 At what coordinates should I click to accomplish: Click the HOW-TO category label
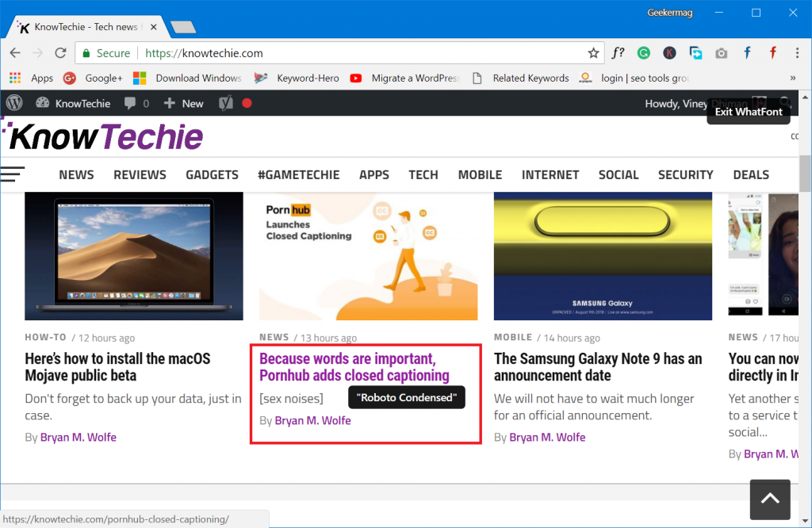(x=45, y=338)
